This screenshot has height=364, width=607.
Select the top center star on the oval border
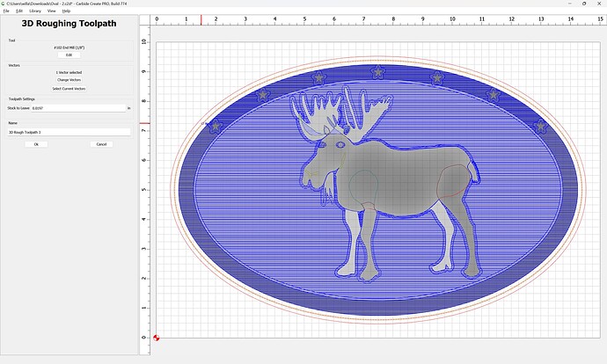[x=377, y=72]
